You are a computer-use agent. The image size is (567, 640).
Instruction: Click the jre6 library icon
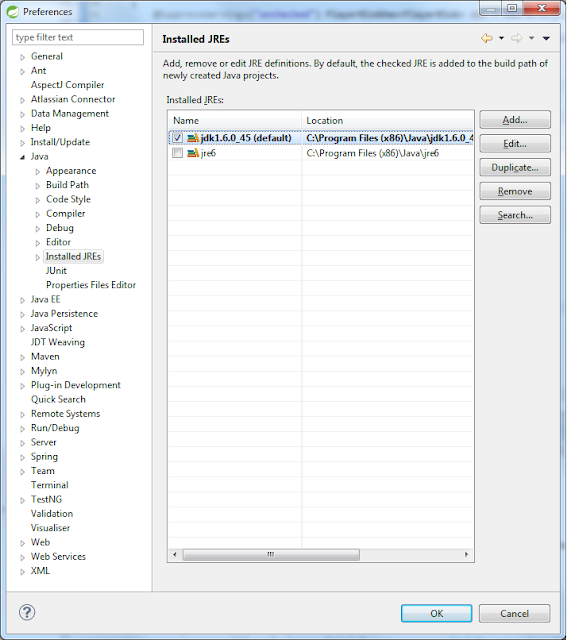(x=193, y=153)
